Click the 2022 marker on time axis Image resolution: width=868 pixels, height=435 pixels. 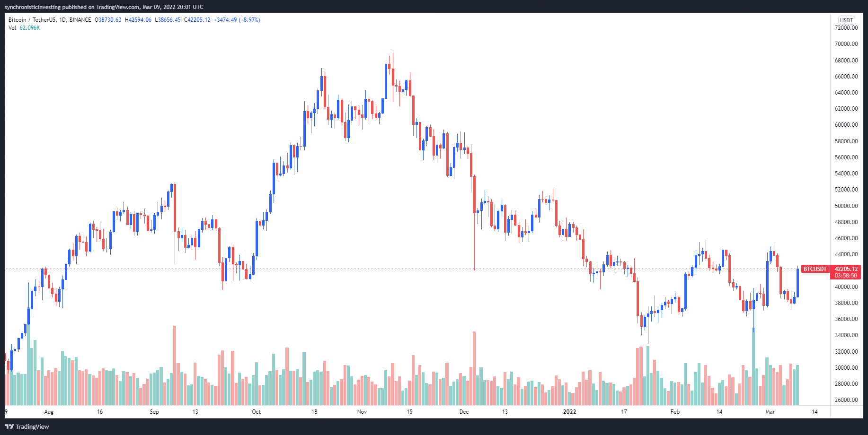[x=569, y=412]
